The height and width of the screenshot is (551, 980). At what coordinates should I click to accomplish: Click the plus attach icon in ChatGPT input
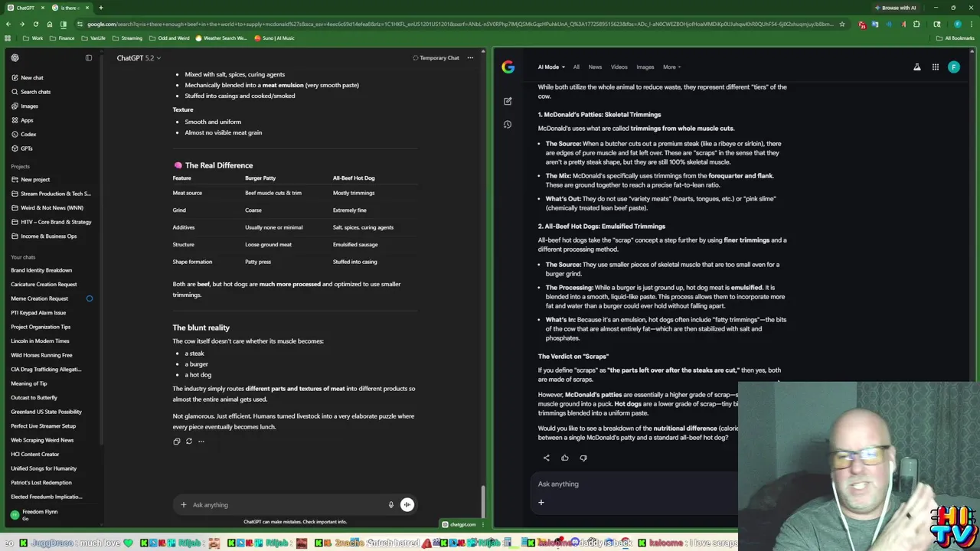(x=183, y=504)
